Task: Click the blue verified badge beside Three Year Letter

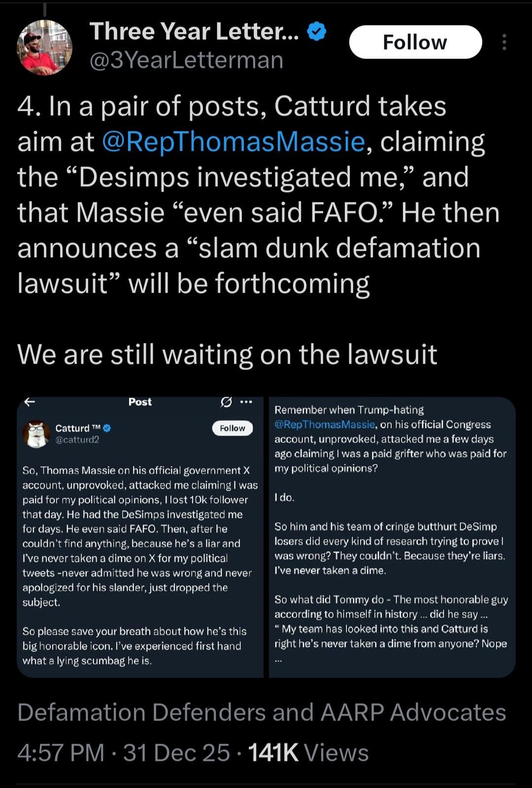Action: pyautogui.click(x=317, y=32)
